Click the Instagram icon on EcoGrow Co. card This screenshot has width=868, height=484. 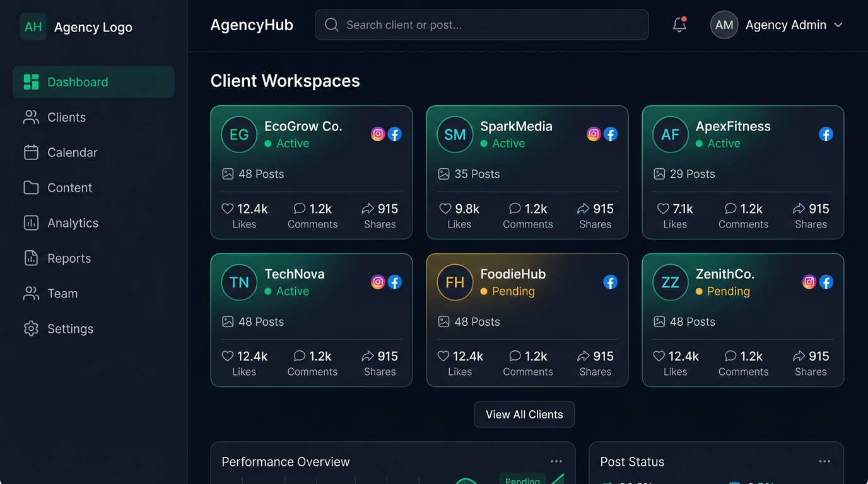pos(378,134)
